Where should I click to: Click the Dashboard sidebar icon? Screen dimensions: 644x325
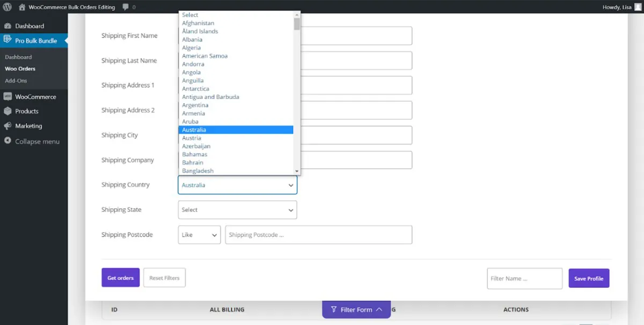click(9, 25)
